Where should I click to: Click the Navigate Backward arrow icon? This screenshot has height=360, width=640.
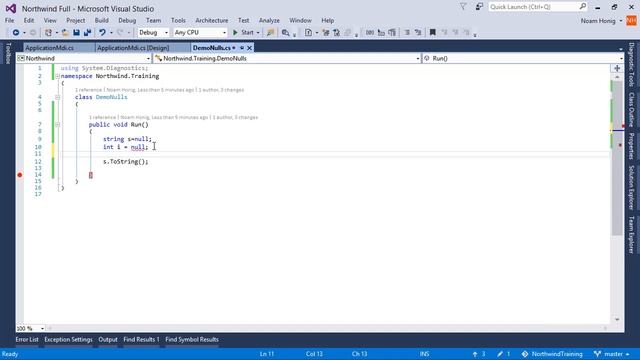[16, 33]
